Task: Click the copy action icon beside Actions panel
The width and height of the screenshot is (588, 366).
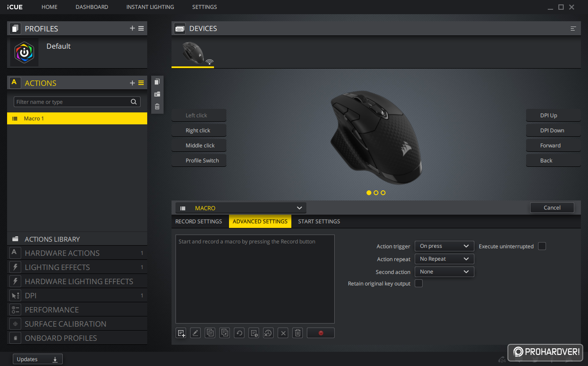Action: coord(157,82)
